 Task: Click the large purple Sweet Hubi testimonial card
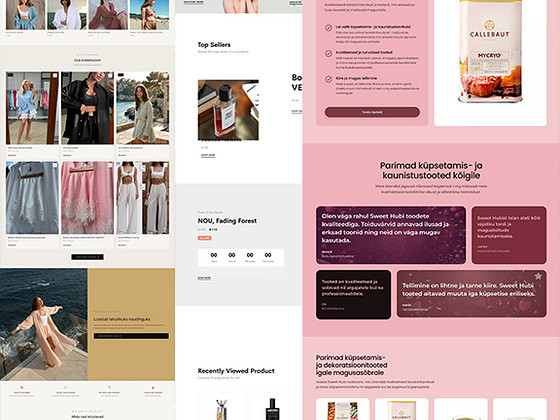click(391, 235)
